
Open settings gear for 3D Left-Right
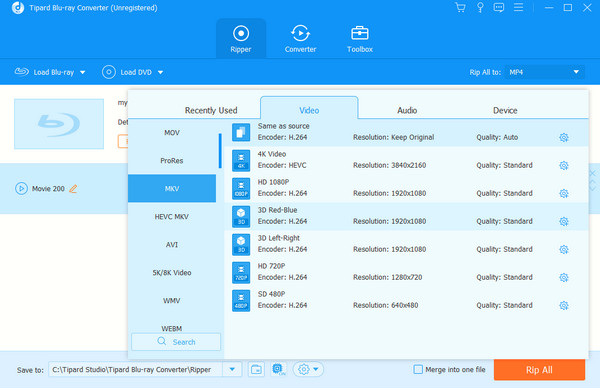[564, 249]
